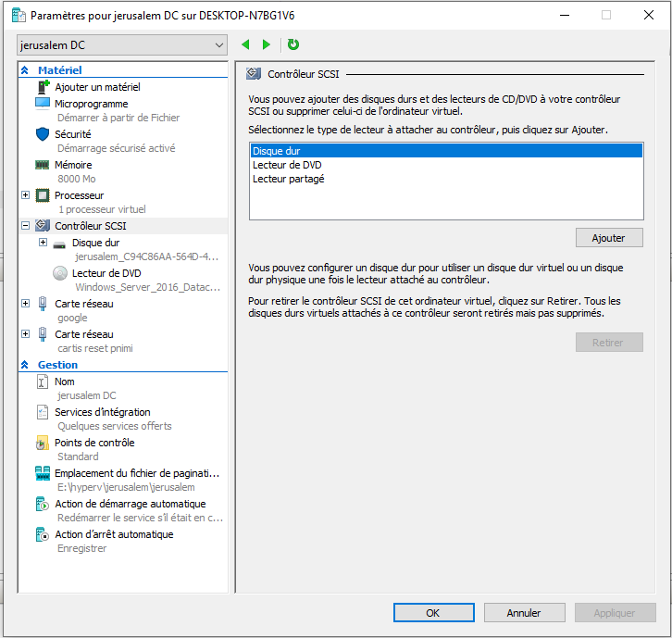Expand the Disque dur node
The image size is (672, 638).
[43, 243]
